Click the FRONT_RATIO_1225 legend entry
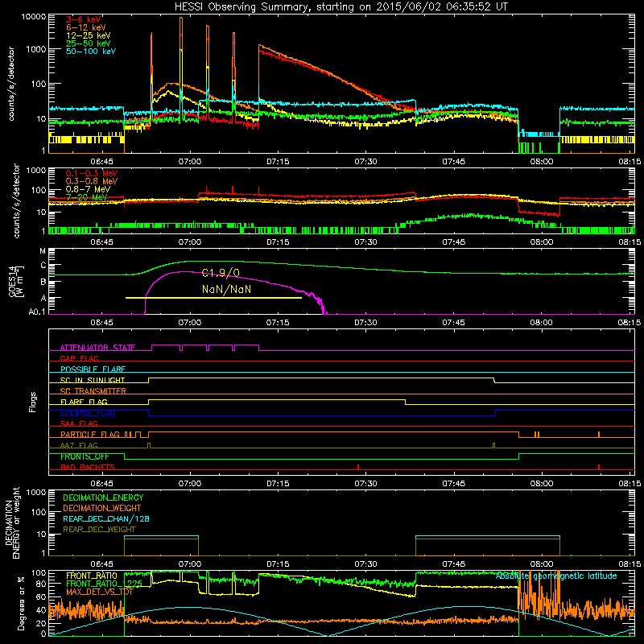Image resolution: width=644 pixels, height=644 pixels. 105,584
